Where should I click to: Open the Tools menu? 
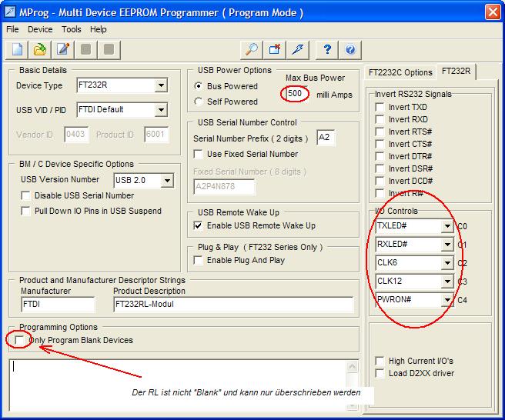[72, 29]
